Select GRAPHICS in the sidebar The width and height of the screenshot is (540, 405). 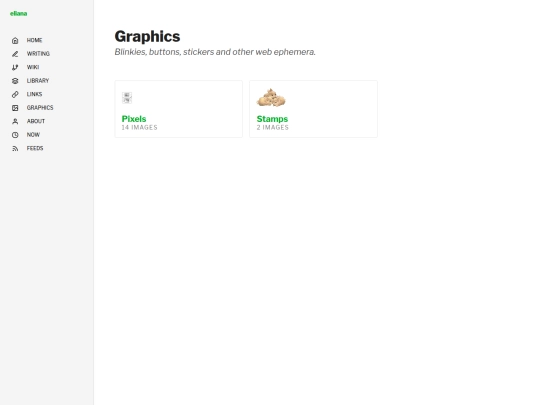(x=40, y=107)
